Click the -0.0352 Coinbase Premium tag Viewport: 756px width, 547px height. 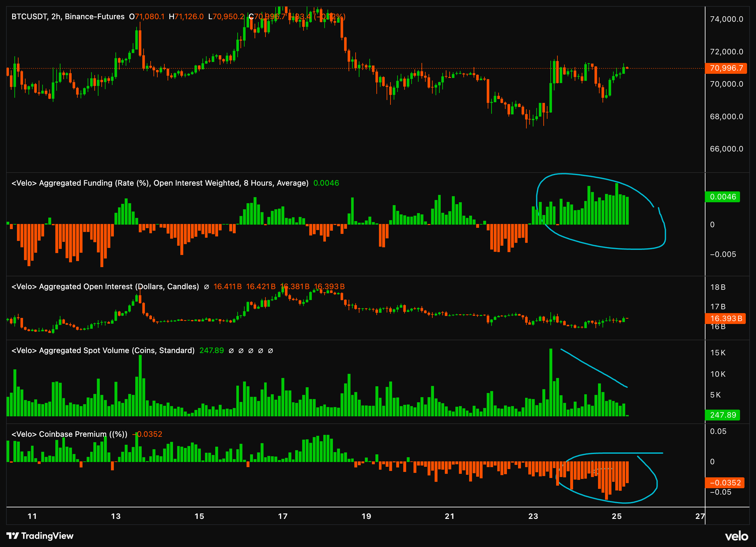pyautogui.click(x=724, y=483)
